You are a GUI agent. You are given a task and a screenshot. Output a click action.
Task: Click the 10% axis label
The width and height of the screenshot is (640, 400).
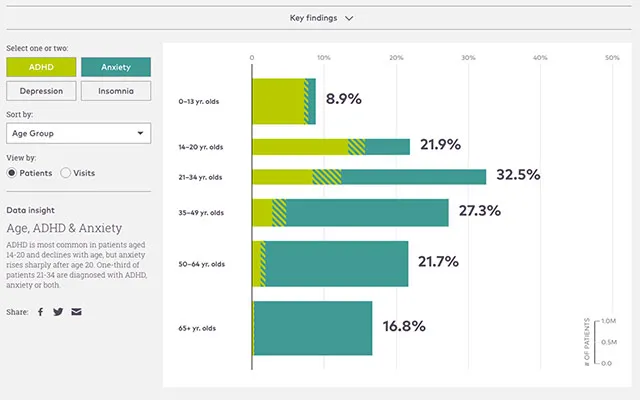pos(324,58)
